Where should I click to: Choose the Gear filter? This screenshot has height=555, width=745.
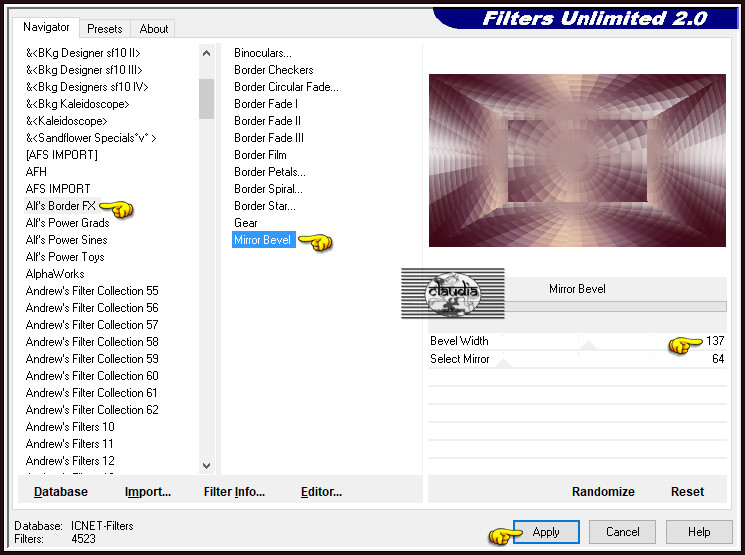click(246, 223)
